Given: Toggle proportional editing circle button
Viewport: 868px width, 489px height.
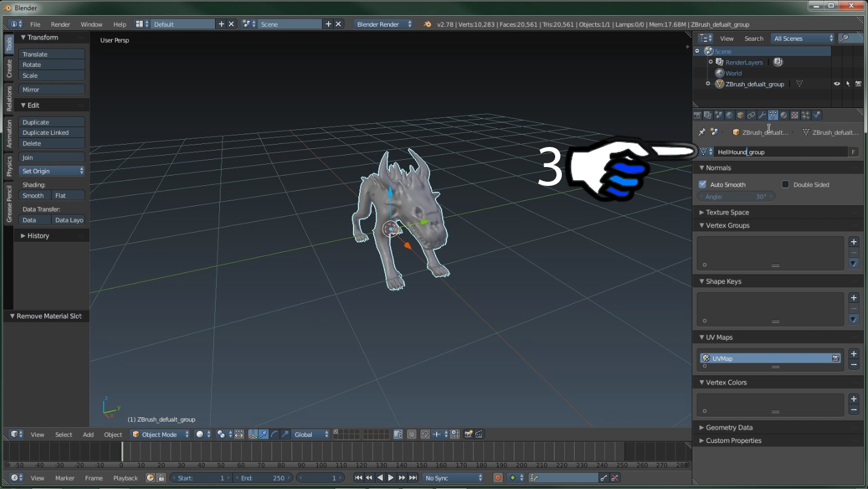Looking at the screenshot, I should [411, 434].
